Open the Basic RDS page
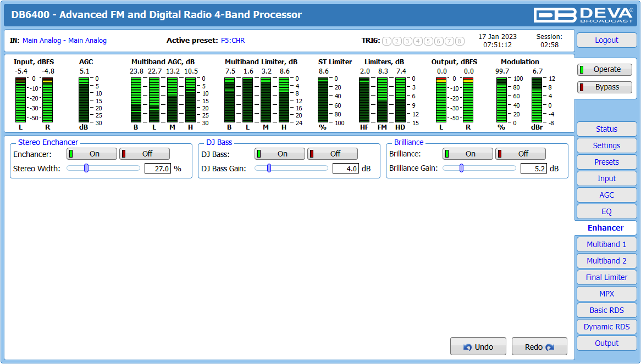This screenshot has height=364, width=641. click(607, 310)
